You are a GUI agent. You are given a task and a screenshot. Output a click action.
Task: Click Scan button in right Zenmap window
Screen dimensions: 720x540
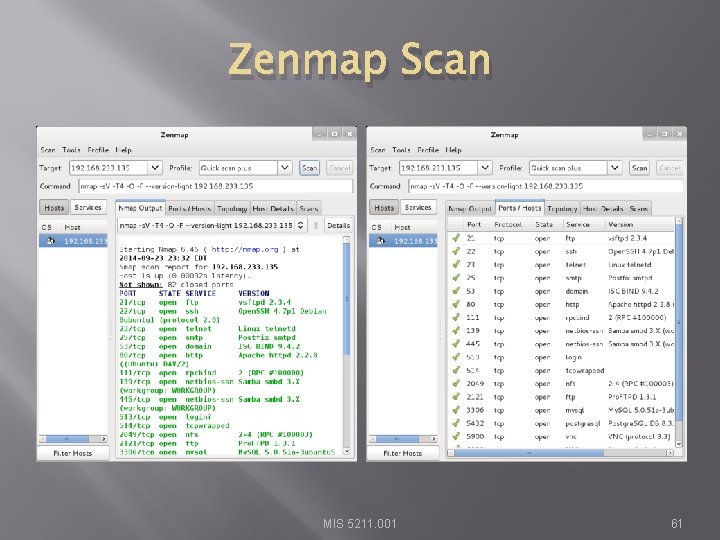[x=639, y=168]
